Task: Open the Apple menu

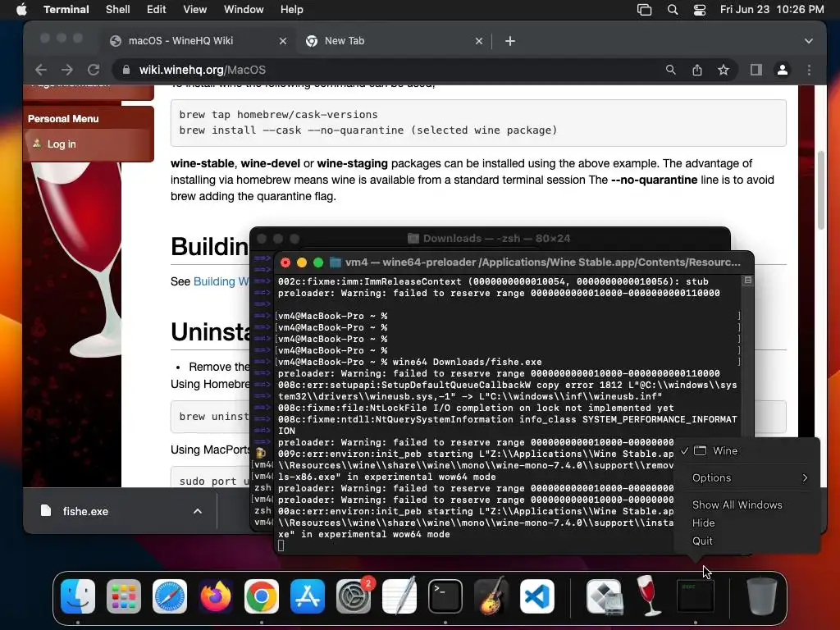Action: pos(21,10)
